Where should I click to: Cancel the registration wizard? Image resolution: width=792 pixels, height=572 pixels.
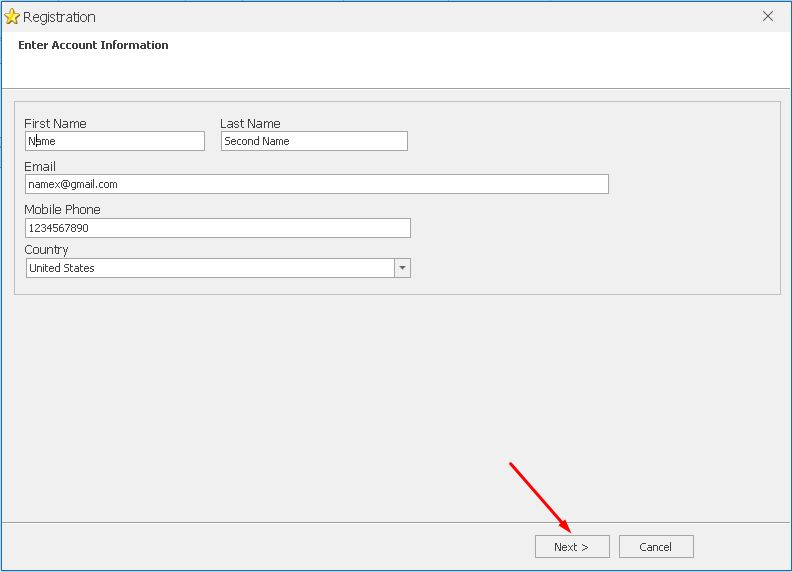pos(656,547)
